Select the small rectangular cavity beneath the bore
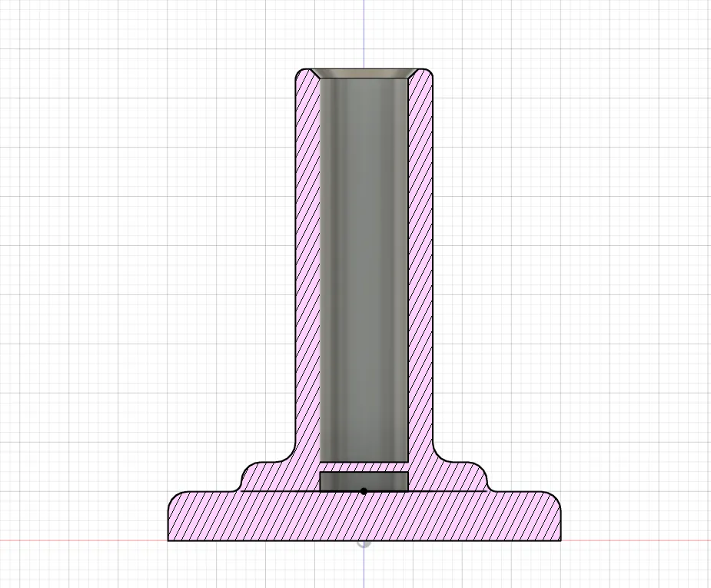The height and width of the screenshot is (588, 711). (x=364, y=481)
